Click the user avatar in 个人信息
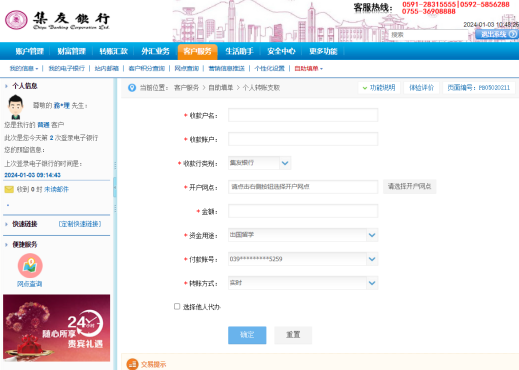The image size is (519, 370). (15, 107)
